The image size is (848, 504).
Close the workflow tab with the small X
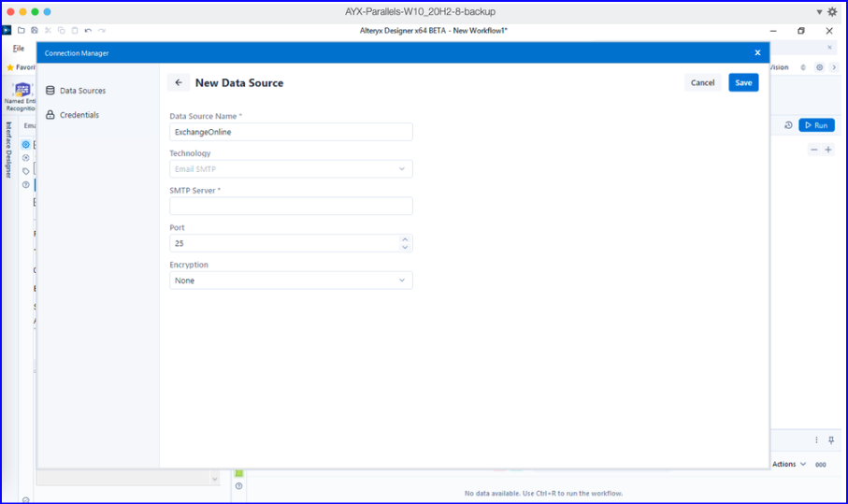(829, 48)
